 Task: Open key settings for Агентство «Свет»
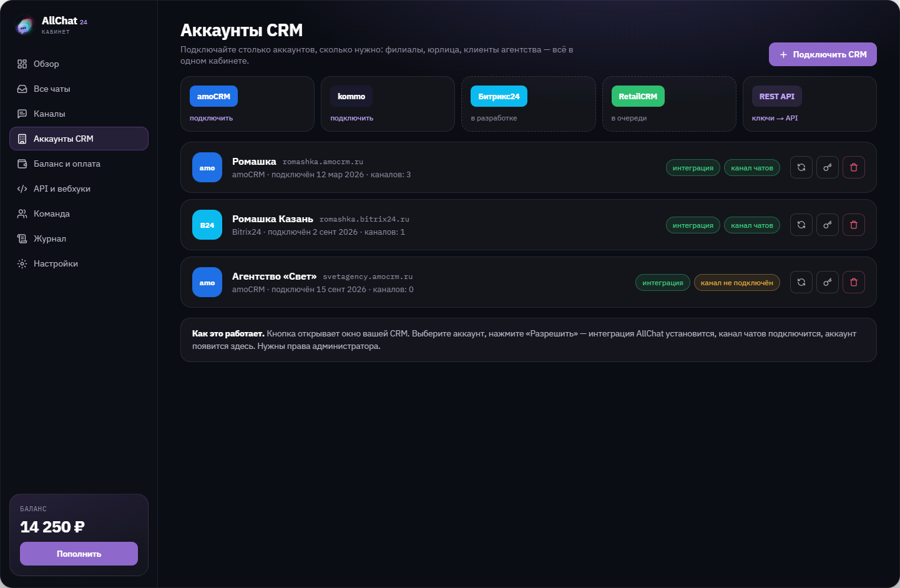828,282
